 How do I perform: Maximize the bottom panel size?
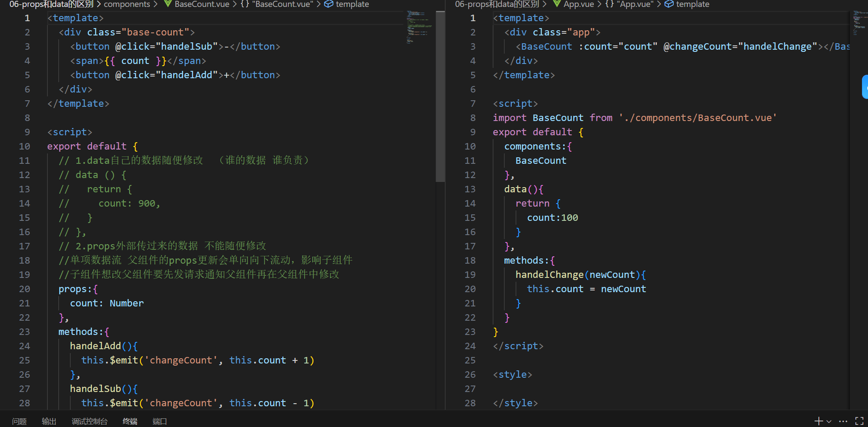coord(859,421)
